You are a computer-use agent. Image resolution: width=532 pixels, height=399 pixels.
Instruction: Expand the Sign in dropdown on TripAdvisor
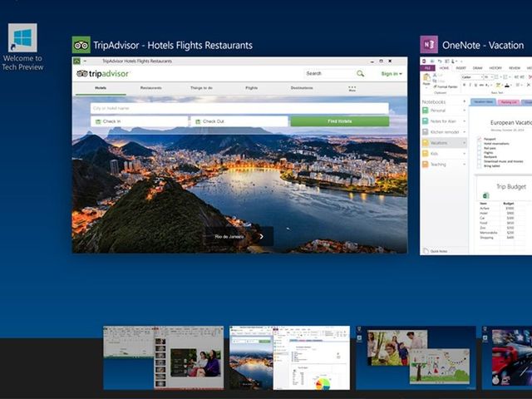pos(392,73)
